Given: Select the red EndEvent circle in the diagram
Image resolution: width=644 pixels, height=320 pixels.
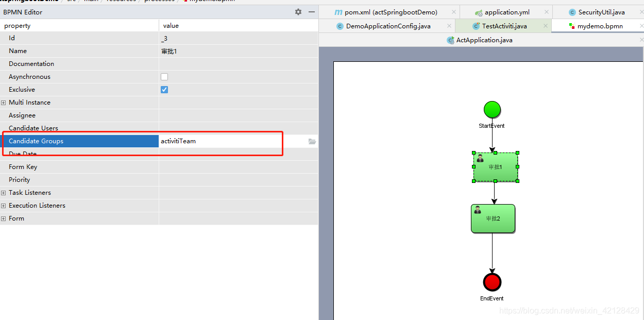Looking at the screenshot, I should tap(492, 281).
